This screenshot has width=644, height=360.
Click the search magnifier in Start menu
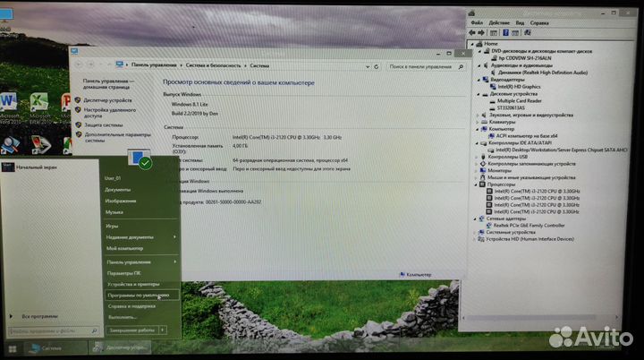coord(94,330)
